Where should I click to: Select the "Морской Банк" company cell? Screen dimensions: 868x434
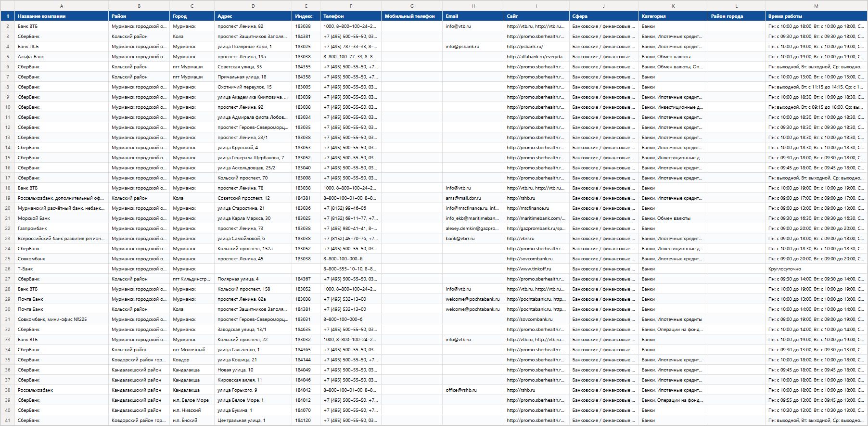pyautogui.click(x=62, y=218)
